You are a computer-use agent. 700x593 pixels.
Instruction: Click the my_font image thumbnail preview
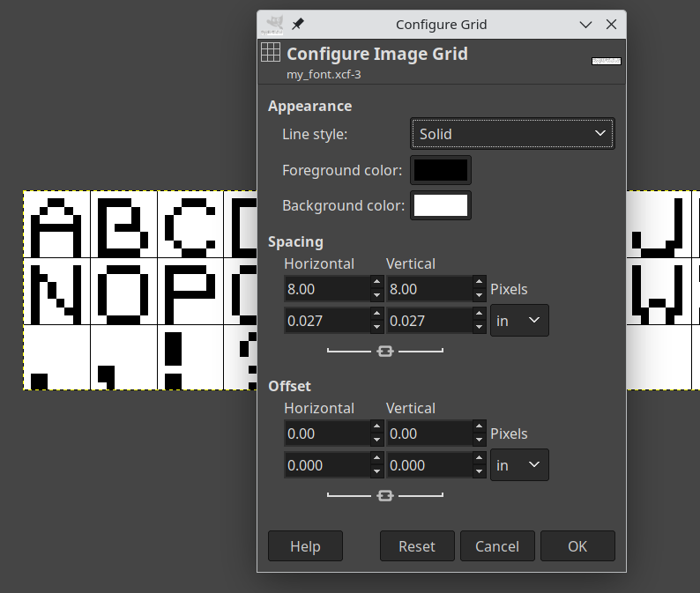tap(606, 61)
